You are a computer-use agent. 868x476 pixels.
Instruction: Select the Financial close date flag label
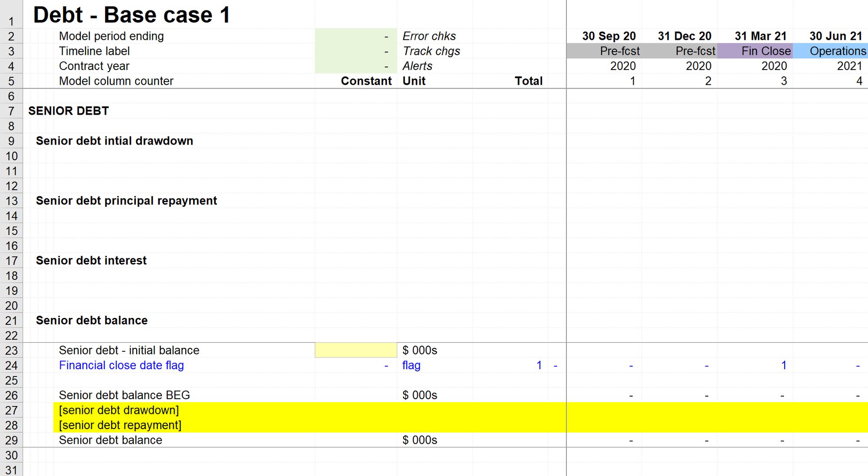(121, 365)
